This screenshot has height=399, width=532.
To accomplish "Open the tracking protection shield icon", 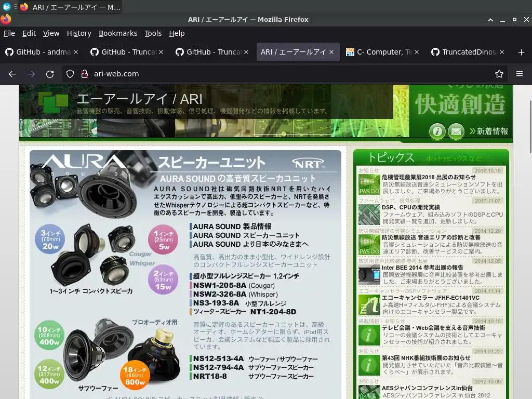I will click(70, 74).
